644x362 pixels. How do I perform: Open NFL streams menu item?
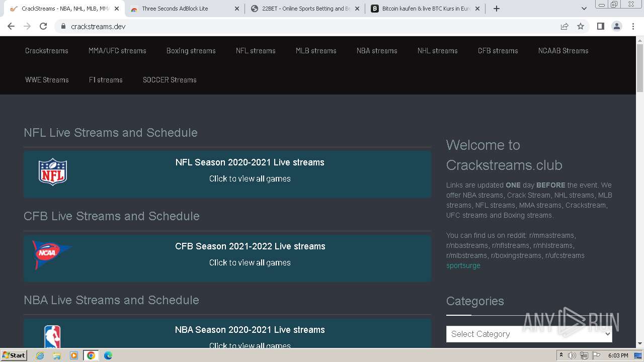pyautogui.click(x=256, y=51)
